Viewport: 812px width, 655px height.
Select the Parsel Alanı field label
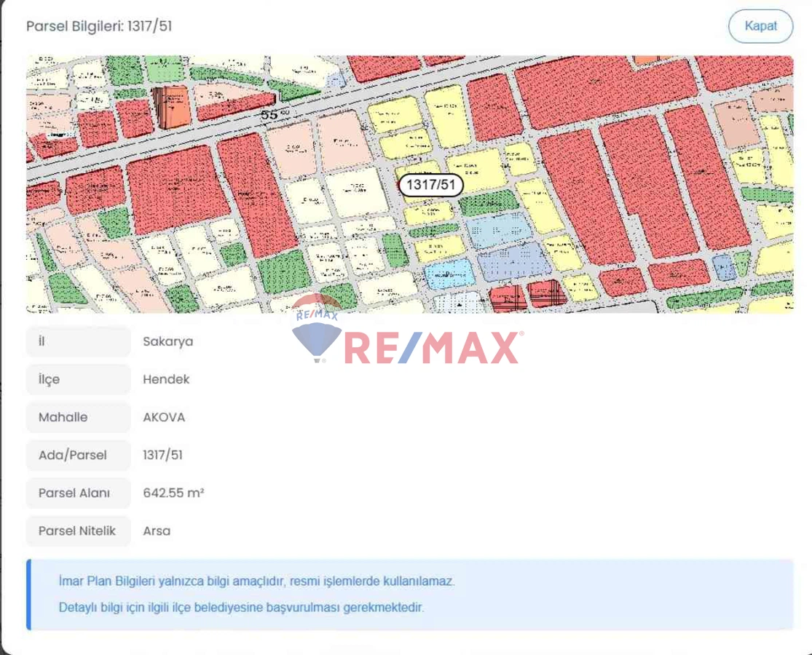point(74,493)
